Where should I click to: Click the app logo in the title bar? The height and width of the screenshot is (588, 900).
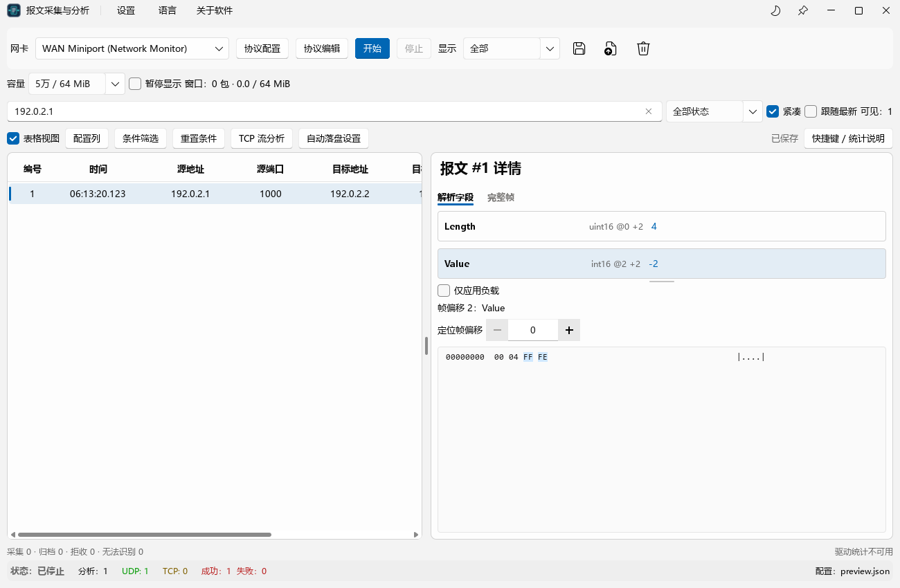(x=13, y=10)
